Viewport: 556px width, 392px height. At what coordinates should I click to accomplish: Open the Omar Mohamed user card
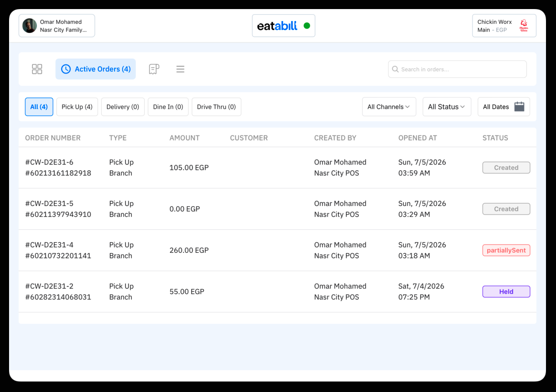point(57,26)
